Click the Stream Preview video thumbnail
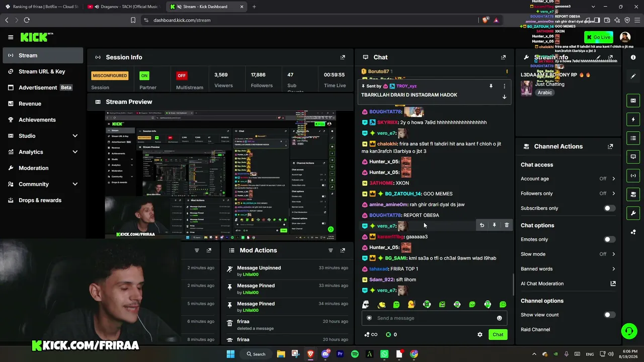This screenshot has width=644, height=362. [x=220, y=174]
